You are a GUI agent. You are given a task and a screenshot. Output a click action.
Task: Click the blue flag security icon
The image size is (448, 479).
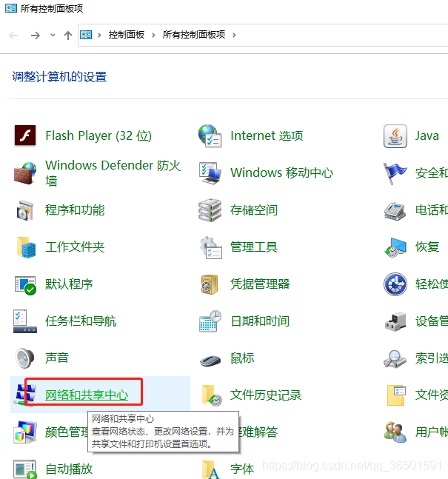[395, 173]
